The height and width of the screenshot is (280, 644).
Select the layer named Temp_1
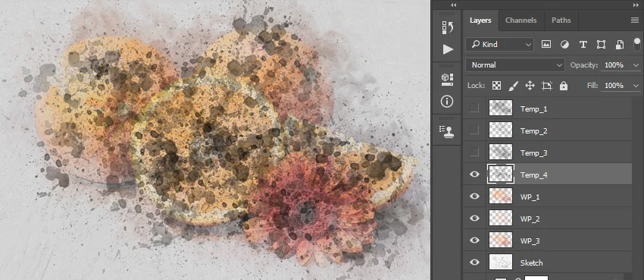tap(533, 109)
